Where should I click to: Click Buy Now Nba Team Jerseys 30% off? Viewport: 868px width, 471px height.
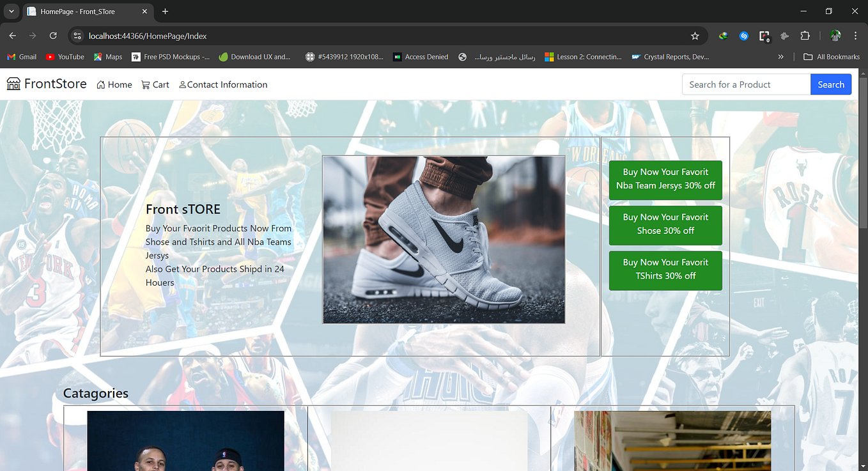point(665,179)
